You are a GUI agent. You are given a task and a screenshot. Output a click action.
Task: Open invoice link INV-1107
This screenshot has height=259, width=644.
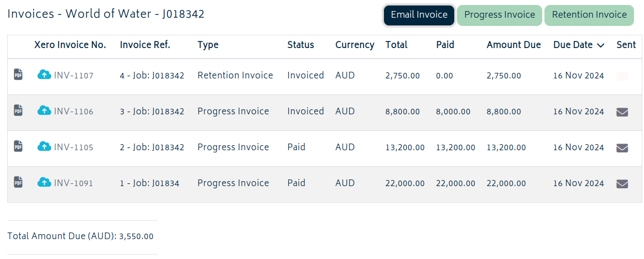pos(74,76)
